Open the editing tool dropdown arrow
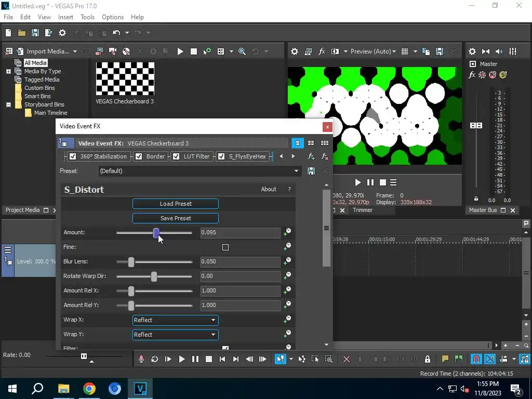The height and width of the screenshot is (399, 532). click(291, 359)
